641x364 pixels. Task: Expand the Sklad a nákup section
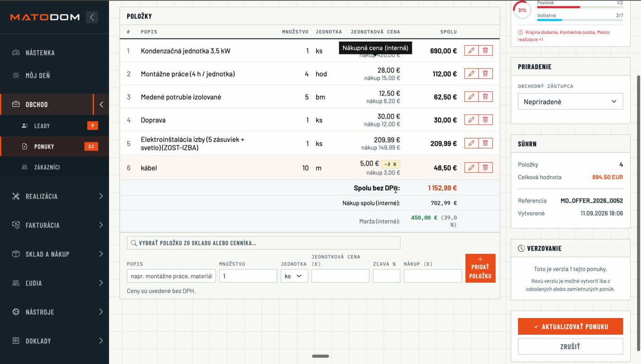[x=101, y=254]
